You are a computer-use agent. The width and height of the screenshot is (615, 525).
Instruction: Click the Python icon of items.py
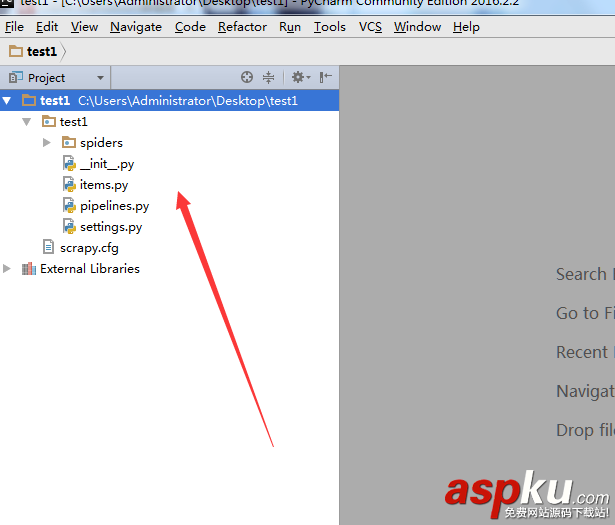pyautogui.click(x=69, y=185)
